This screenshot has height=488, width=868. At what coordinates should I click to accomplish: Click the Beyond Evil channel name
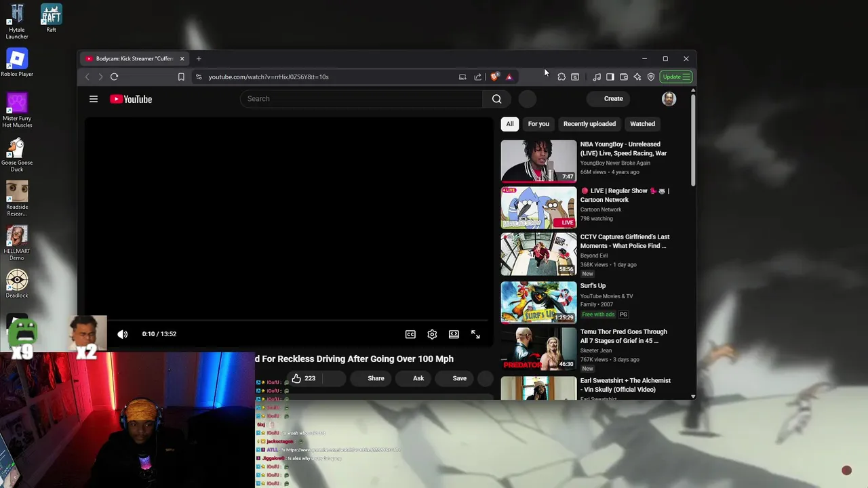pos(594,256)
